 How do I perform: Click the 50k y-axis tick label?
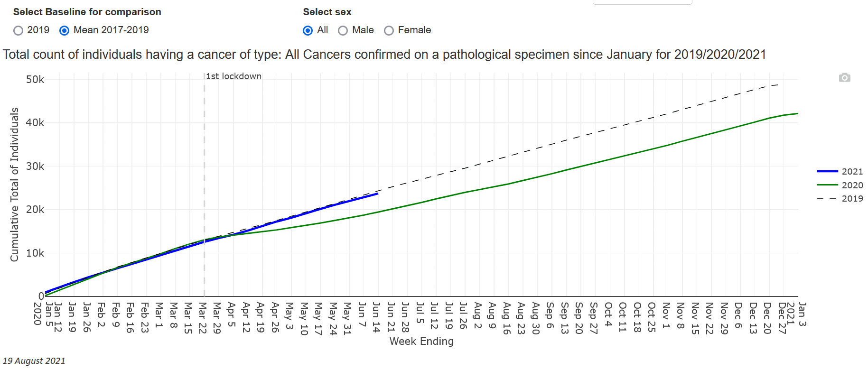[35, 80]
